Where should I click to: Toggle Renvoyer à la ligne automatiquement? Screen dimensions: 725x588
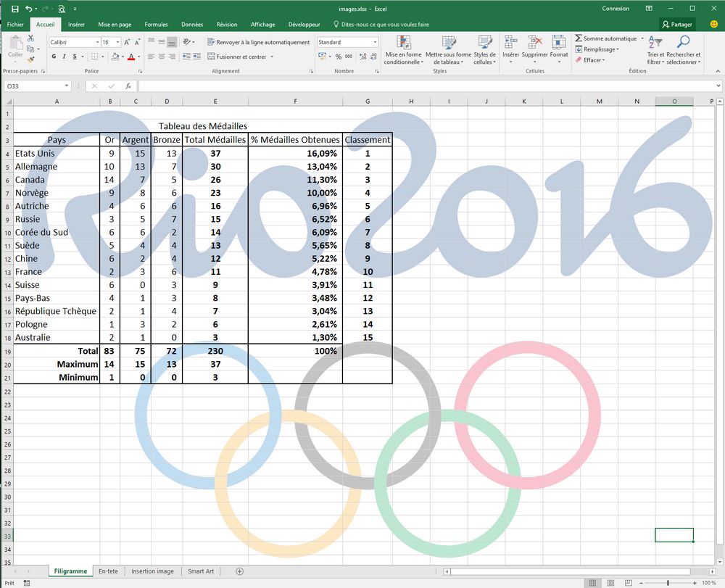[257, 42]
